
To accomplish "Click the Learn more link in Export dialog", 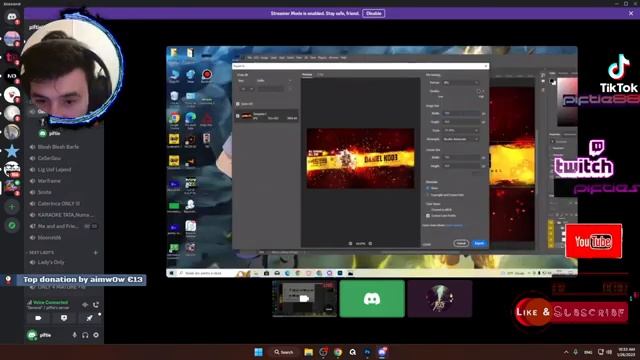I will point(454,225).
